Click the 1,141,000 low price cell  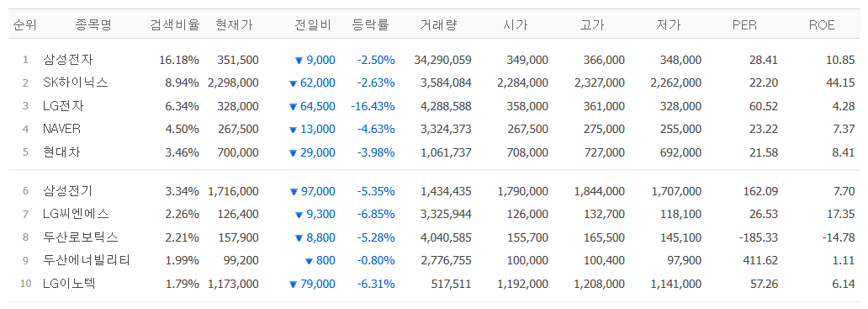click(x=676, y=284)
